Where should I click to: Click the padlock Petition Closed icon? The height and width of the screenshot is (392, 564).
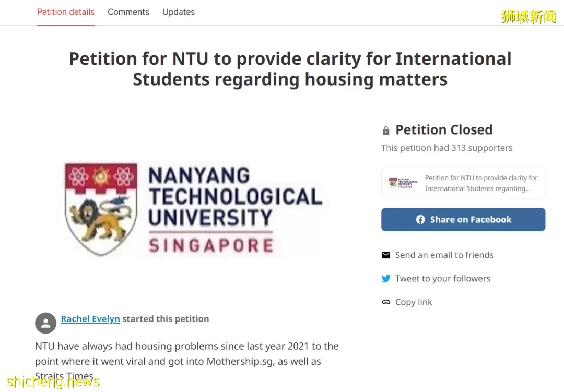pyautogui.click(x=386, y=130)
